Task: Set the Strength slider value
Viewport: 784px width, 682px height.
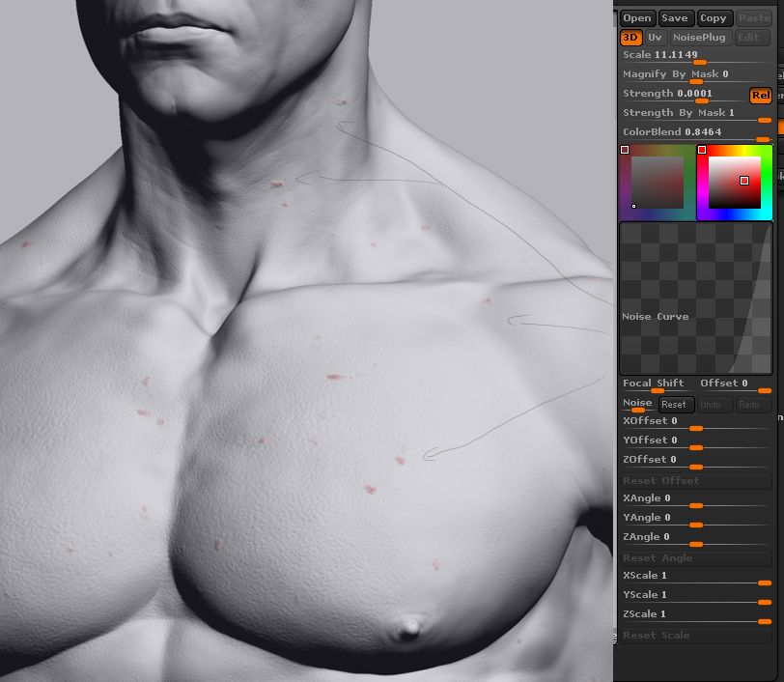Action: point(684,95)
